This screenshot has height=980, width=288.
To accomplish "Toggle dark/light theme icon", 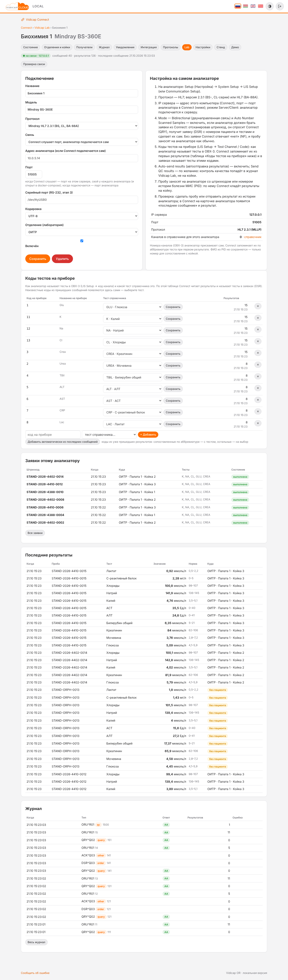I will pos(270,6).
